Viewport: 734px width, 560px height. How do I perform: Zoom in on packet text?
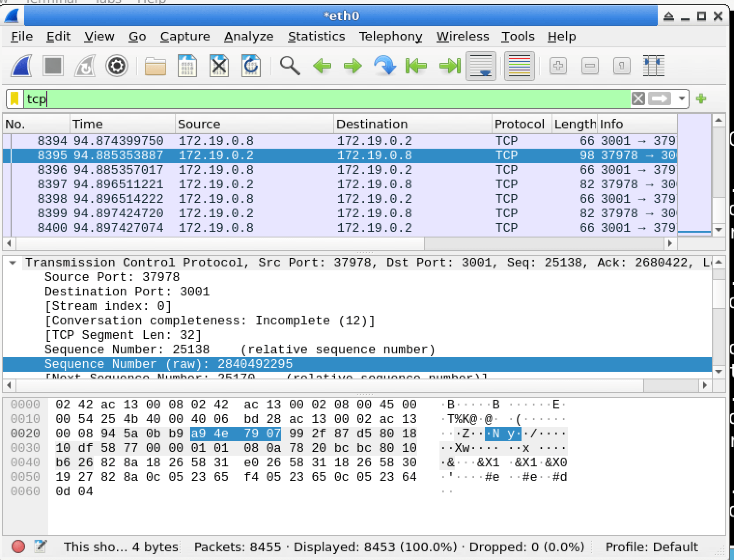click(558, 66)
